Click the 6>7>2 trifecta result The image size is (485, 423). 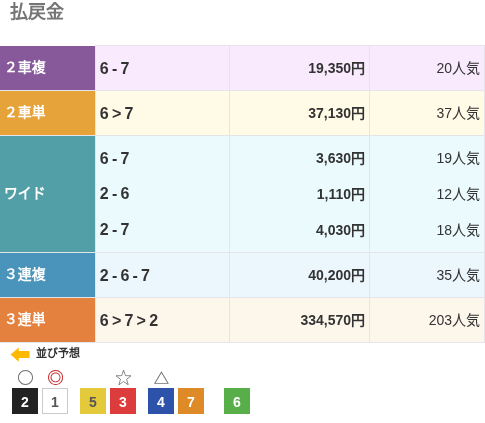(129, 320)
